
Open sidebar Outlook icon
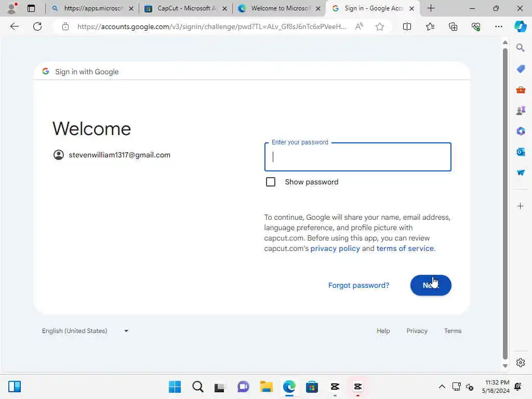tap(521, 152)
